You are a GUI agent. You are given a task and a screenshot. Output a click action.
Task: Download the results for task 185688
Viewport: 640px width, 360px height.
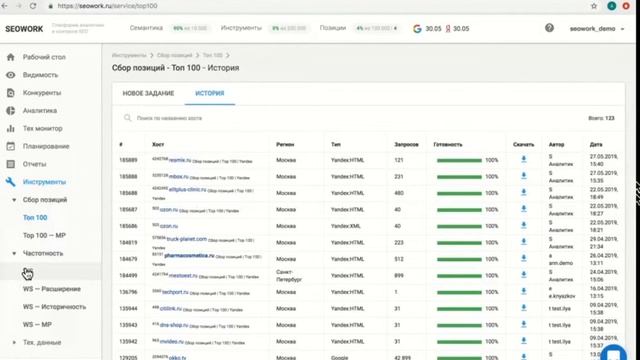pos(524,193)
